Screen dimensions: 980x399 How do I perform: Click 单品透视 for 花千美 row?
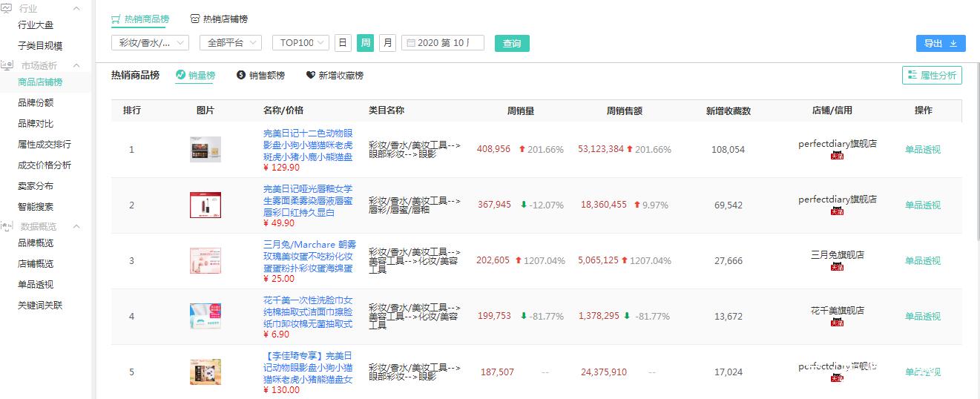[922, 316]
